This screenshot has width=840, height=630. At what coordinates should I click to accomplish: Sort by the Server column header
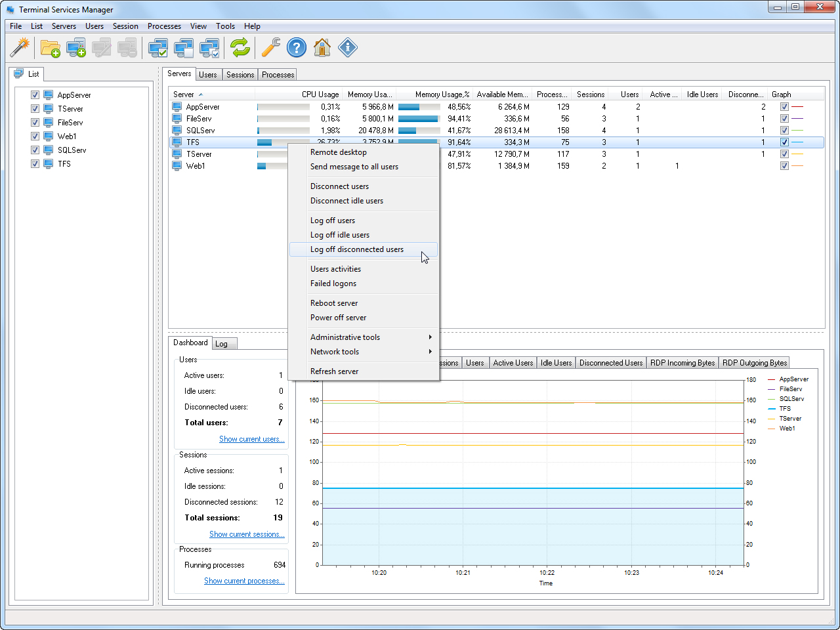click(184, 94)
